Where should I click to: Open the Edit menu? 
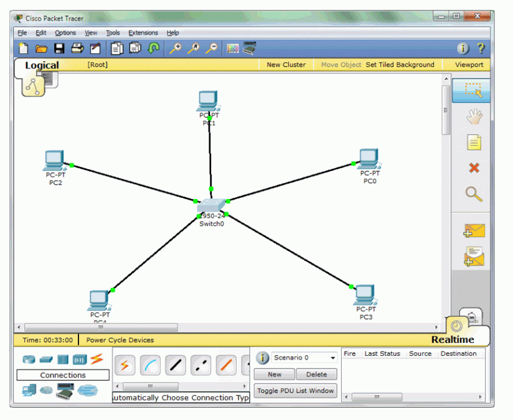pyautogui.click(x=41, y=33)
